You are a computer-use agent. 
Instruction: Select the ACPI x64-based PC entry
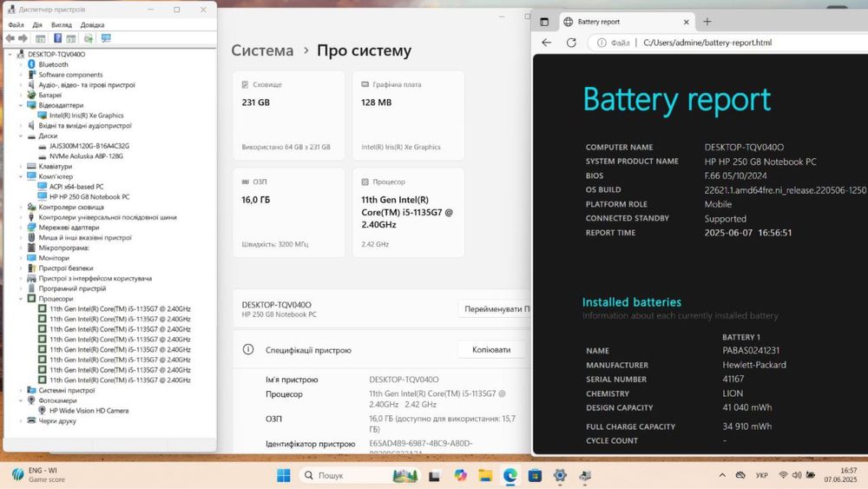(76, 187)
